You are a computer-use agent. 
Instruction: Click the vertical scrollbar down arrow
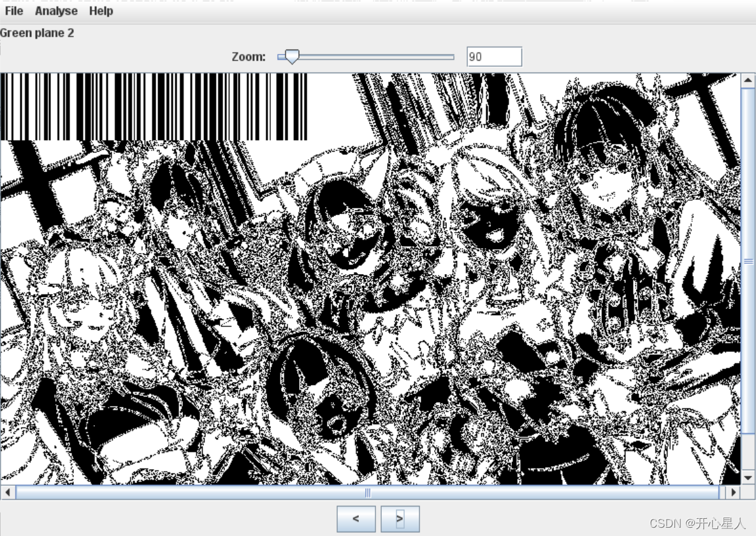(x=748, y=477)
